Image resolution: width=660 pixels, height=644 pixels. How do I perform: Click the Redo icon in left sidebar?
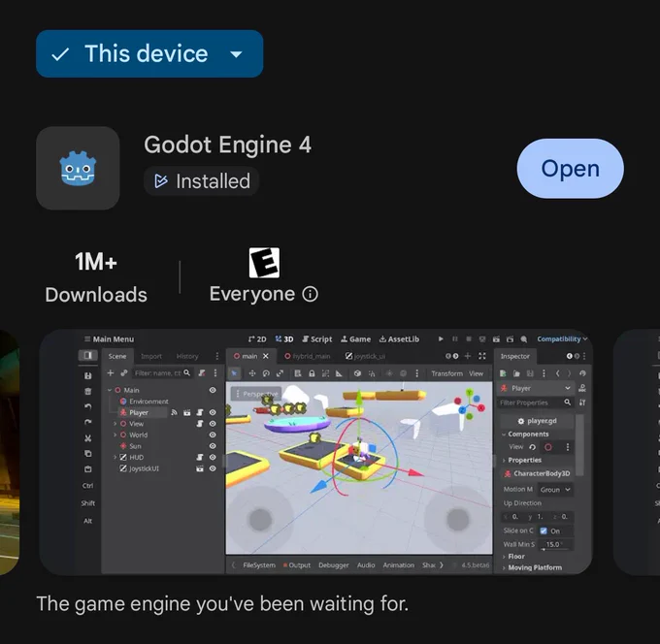coord(87,422)
